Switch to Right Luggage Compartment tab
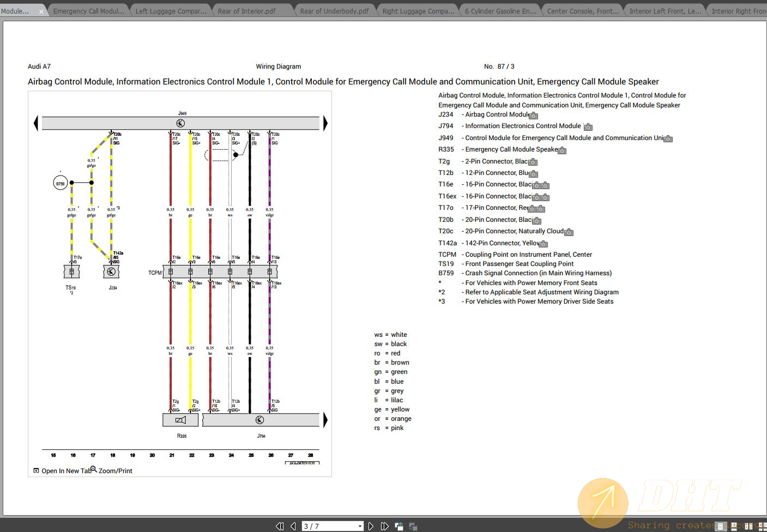767x532 pixels. [418, 11]
